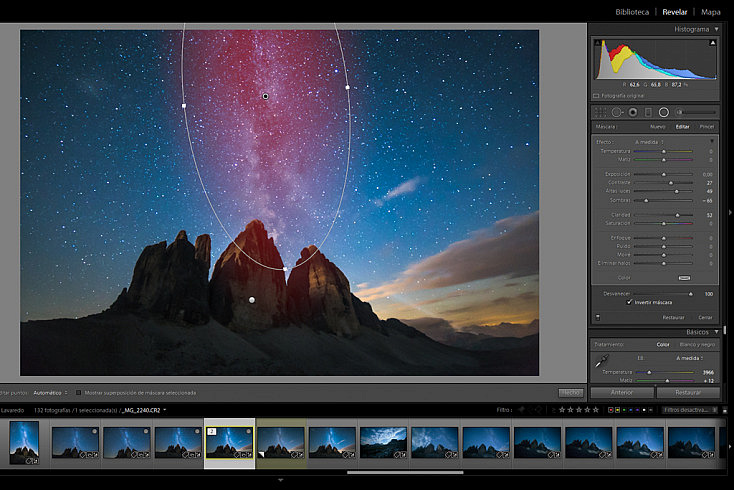The height and width of the screenshot is (490, 734).
Task: Switch to the Revelar module
Action: 675,12
